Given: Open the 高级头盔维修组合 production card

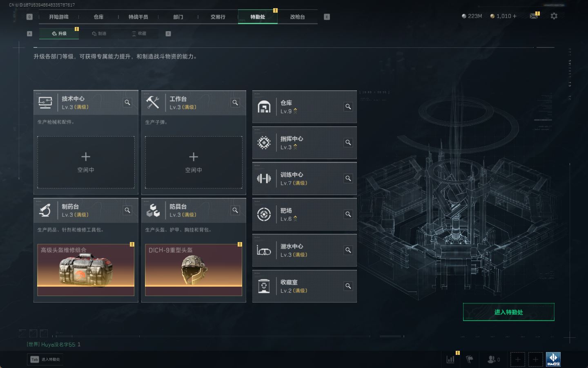Looking at the screenshot, I should (x=86, y=270).
